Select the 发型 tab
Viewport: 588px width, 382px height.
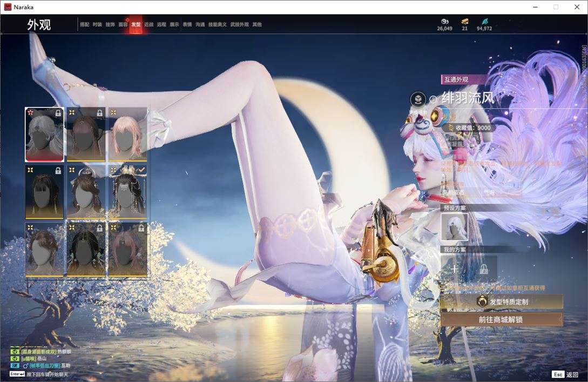click(136, 24)
